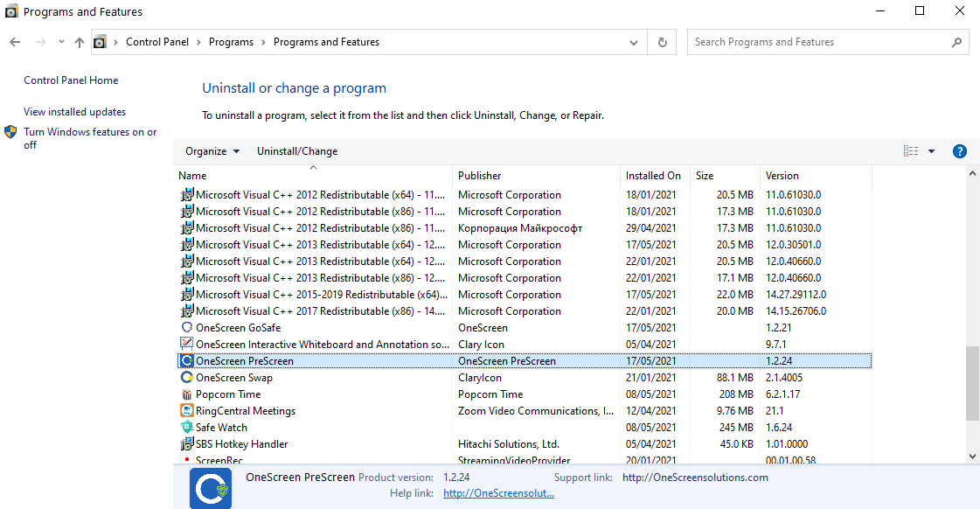
Task: Go up one level with up arrow
Action: coord(80,42)
